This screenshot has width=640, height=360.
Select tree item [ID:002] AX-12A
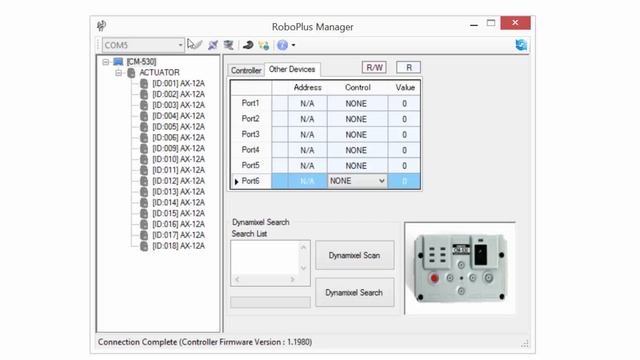(178, 94)
